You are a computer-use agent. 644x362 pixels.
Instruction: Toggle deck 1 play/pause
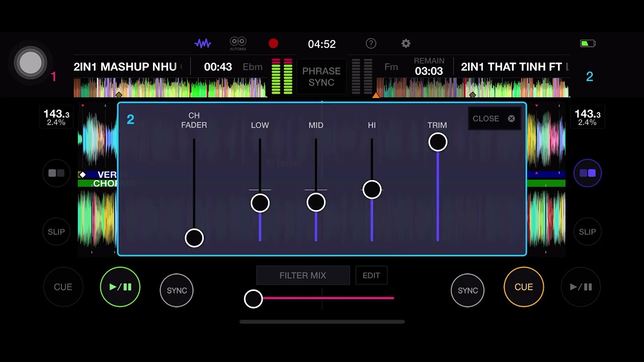120,287
